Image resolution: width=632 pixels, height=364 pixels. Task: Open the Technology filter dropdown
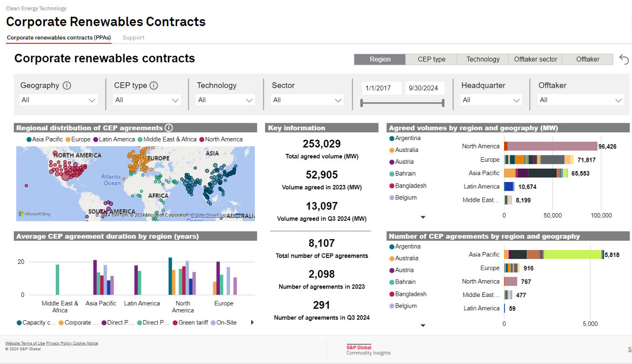pos(226,100)
